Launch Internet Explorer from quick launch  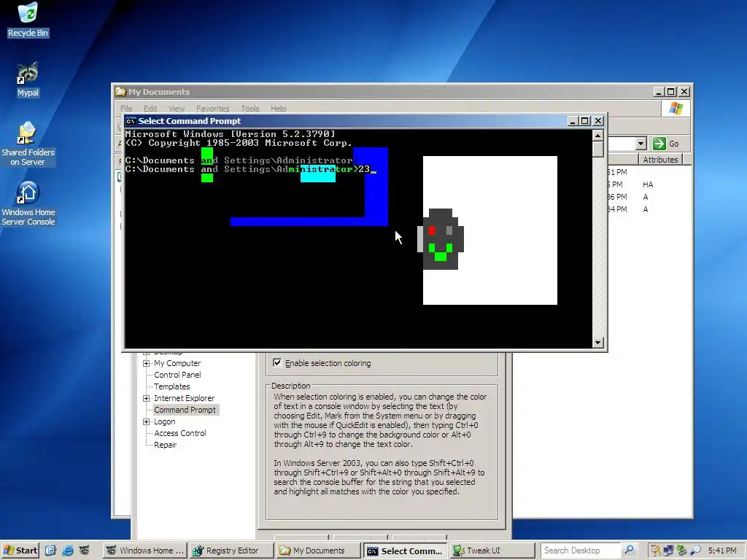(x=67, y=551)
